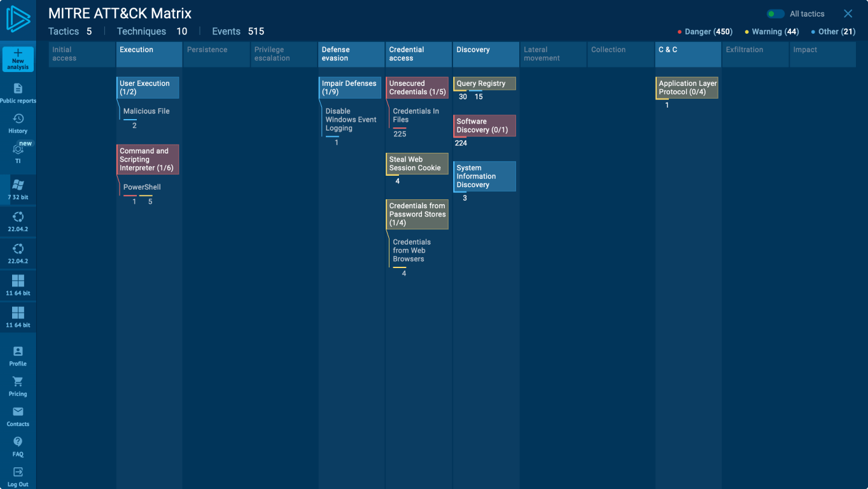Open System Information Discovery technique
The height and width of the screenshot is (489, 868).
tap(485, 176)
